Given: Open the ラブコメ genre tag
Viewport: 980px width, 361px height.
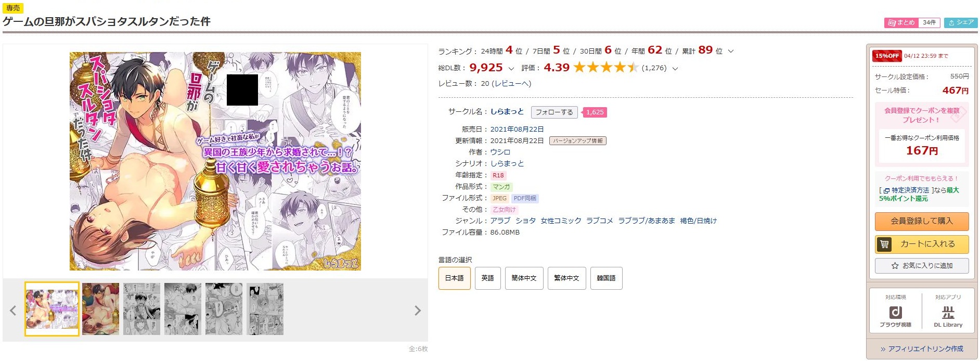Looking at the screenshot, I should tap(599, 221).
